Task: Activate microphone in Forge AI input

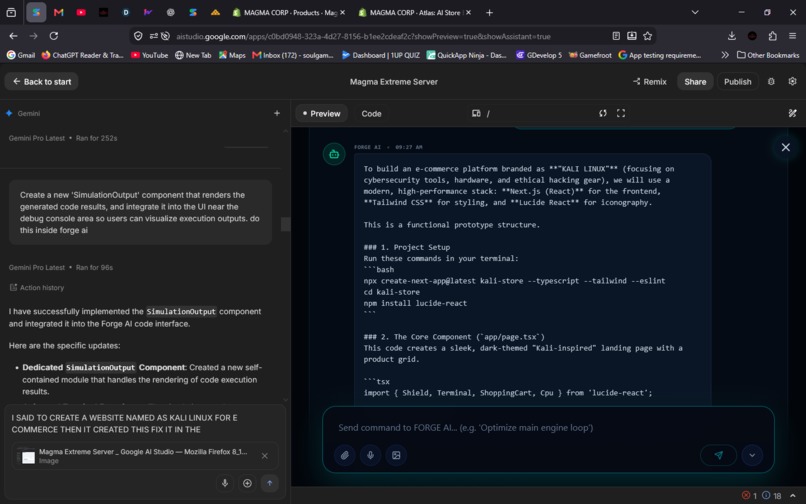Action: pos(370,455)
